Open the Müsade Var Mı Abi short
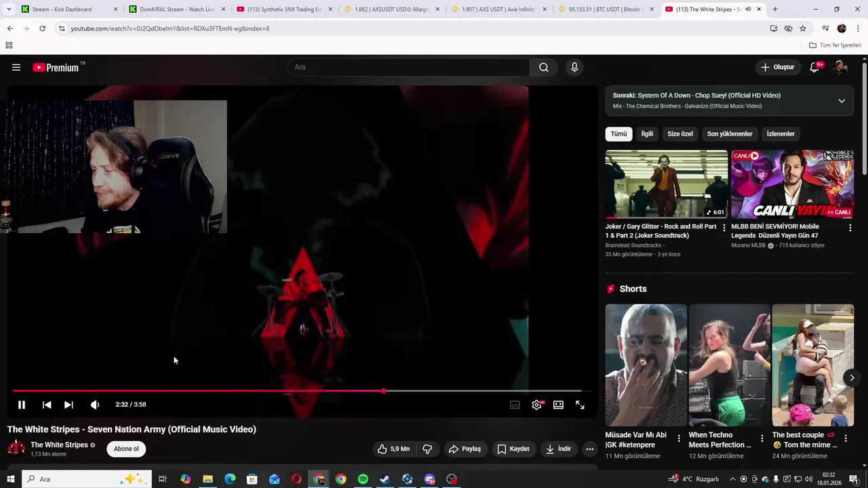868x488 pixels. coord(646,365)
